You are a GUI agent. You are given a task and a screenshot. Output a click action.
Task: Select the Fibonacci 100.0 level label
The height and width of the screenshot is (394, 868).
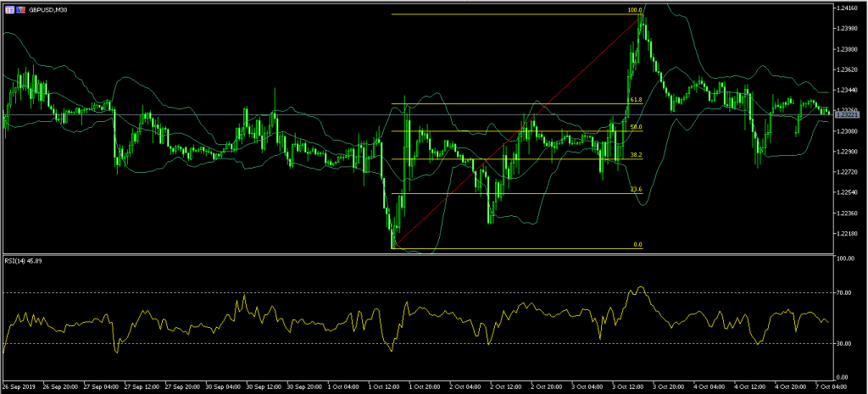(634, 11)
